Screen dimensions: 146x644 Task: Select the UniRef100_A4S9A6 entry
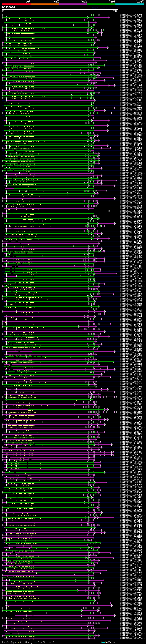[x=131, y=223]
